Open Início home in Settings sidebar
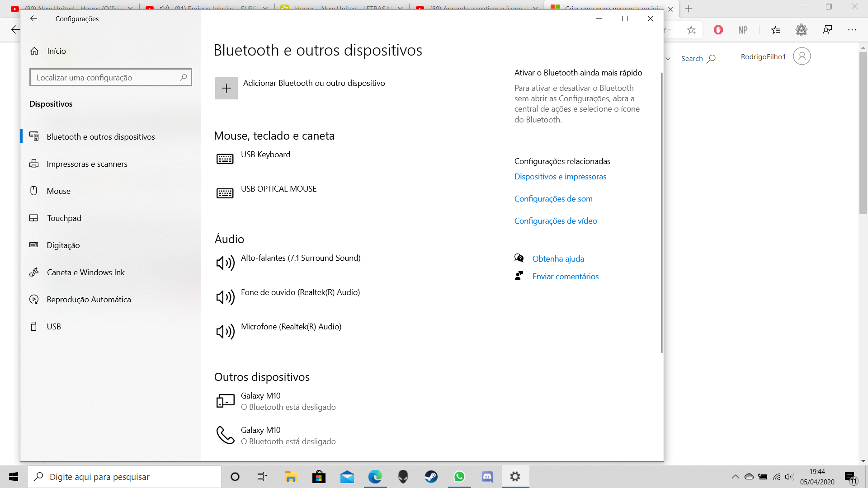The width and height of the screenshot is (868, 488). (56, 51)
